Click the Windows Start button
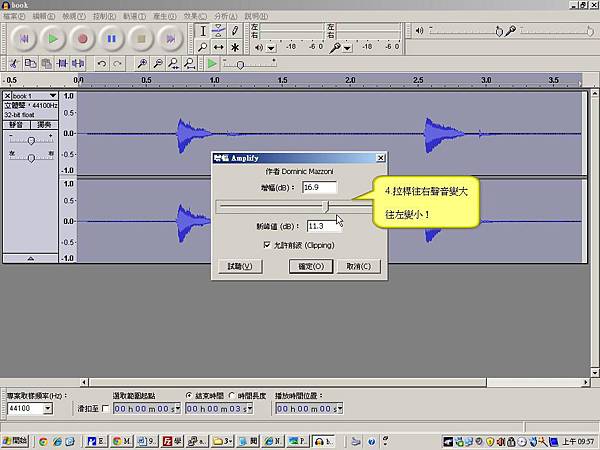600x450 pixels. (x=15, y=441)
